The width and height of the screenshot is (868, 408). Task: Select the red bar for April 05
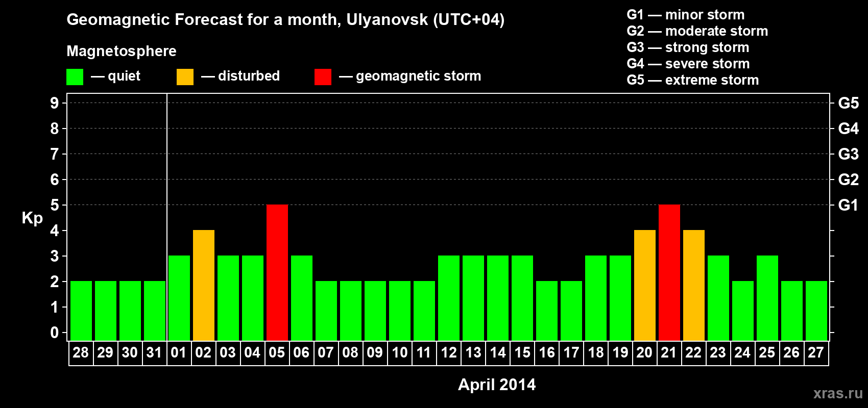pos(277,272)
